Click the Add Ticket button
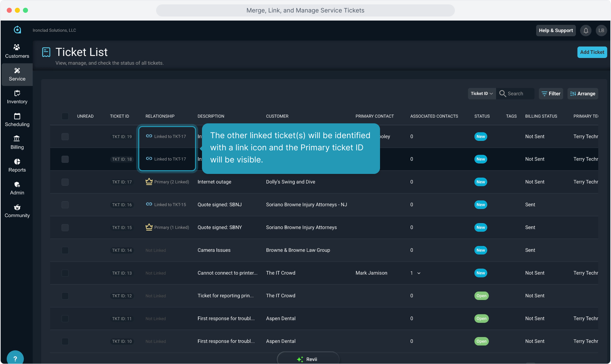 tap(592, 52)
